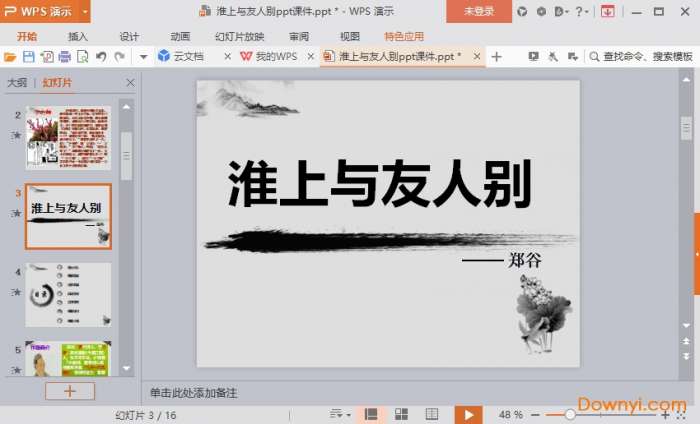The height and width of the screenshot is (424, 700).
Task: Click the export to PDF icon
Action: 47,57
